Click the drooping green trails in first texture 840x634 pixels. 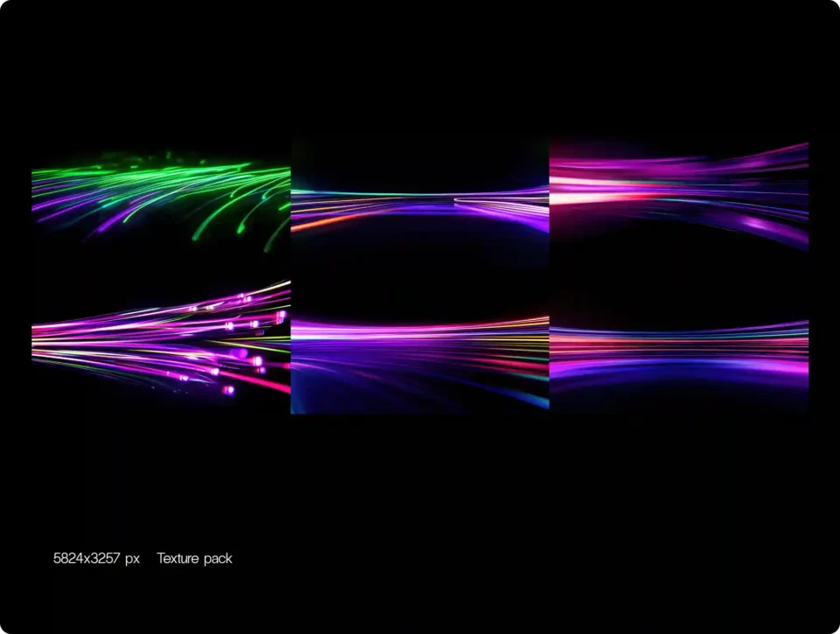(x=262, y=214)
